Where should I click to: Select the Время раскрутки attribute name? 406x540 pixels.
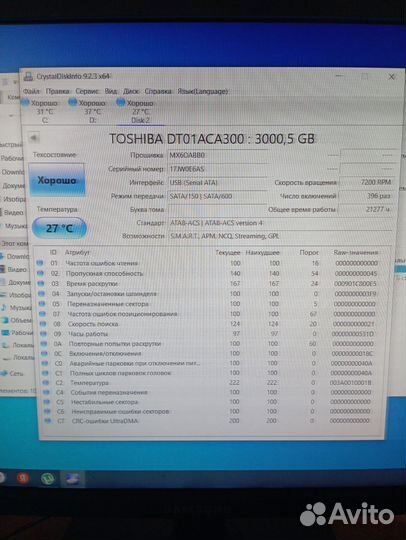pos(92,284)
